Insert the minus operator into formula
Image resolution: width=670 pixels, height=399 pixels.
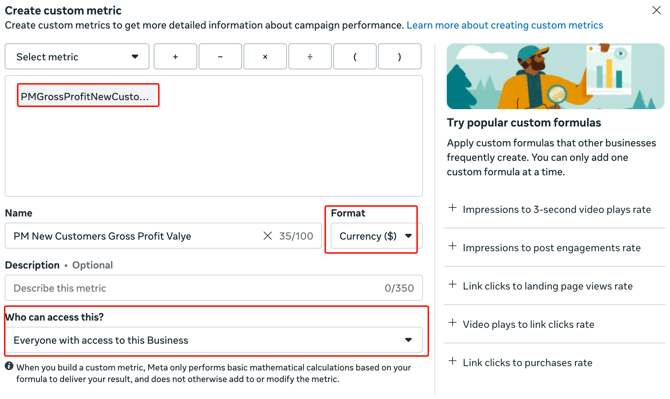click(x=220, y=56)
